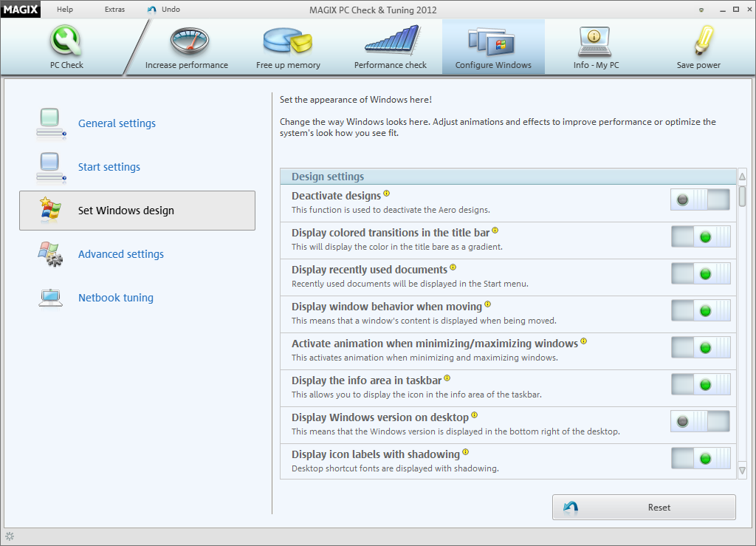Click info icon beside Display Windows version on desktop
Screen dimensions: 756x546
click(475, 414)
